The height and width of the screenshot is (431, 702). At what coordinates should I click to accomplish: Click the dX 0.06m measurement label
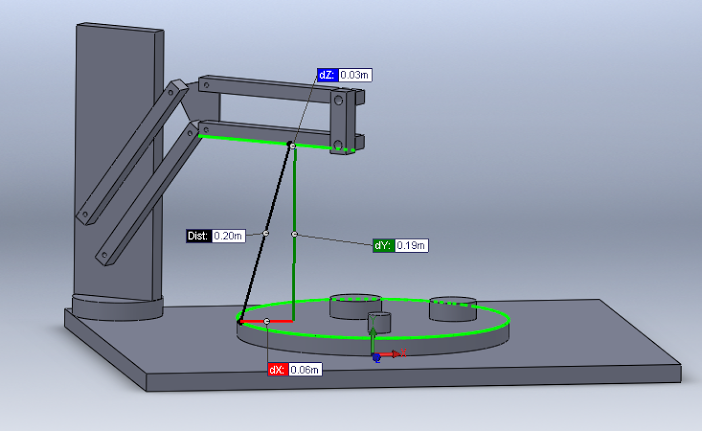click(x=295, y=369)
